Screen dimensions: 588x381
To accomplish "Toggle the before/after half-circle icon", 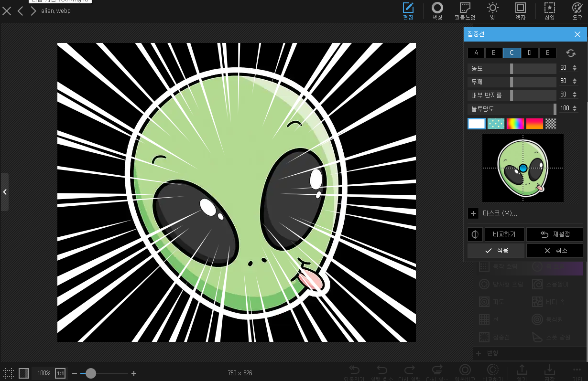I will [x=475, y=234].
